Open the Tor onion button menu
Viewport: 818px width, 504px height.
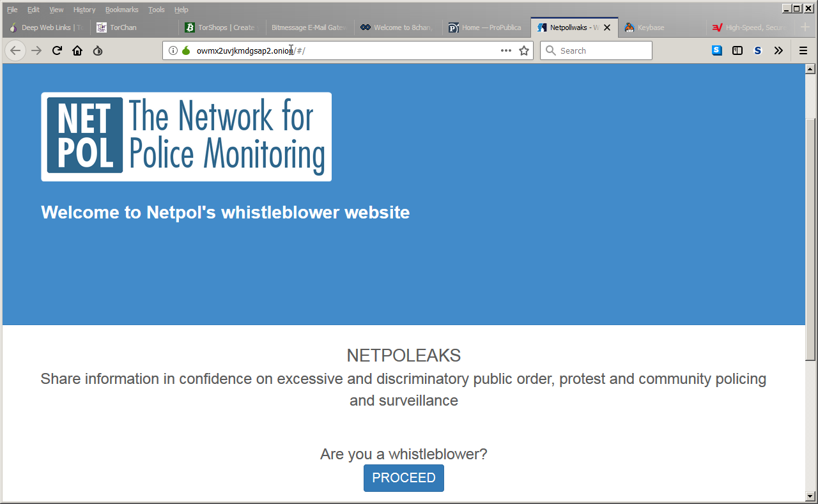98,50
